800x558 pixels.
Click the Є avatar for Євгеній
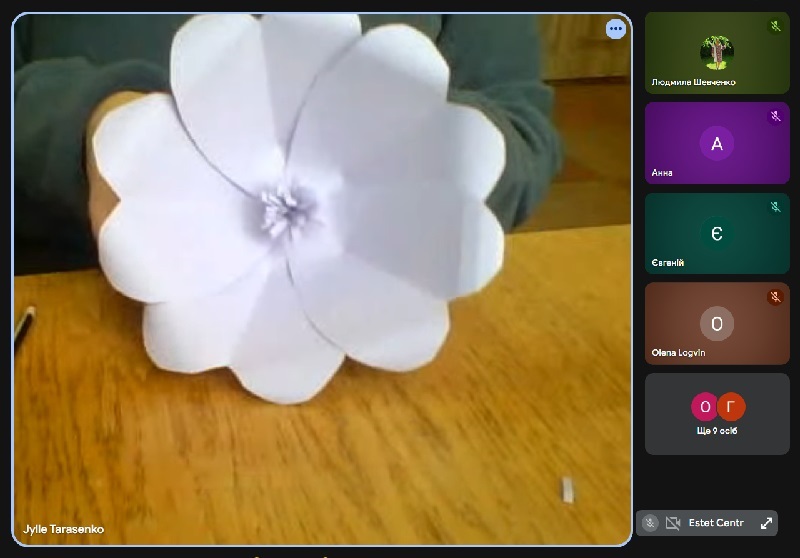click(717, 234)
